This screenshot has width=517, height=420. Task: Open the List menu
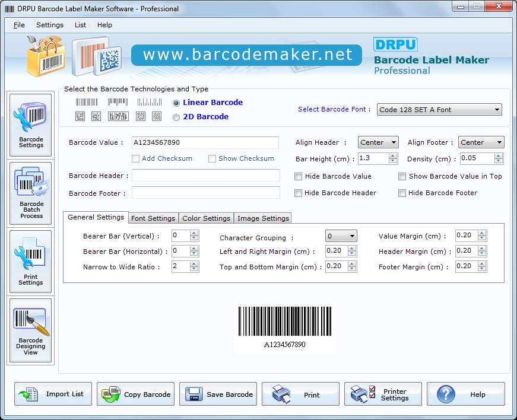tap(80, 25)
